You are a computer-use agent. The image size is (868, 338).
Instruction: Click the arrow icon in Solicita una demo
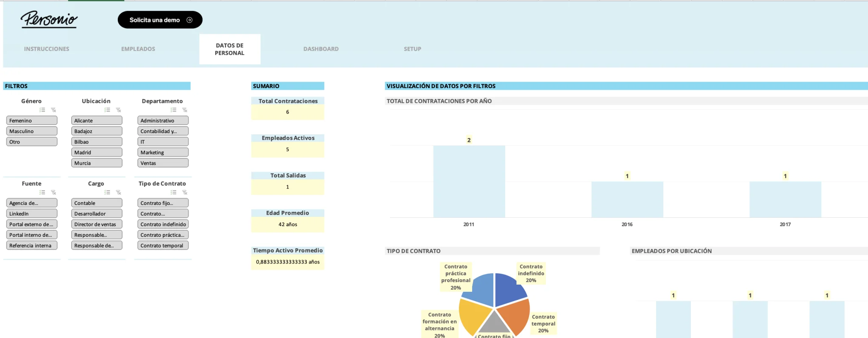pos(189,20)
